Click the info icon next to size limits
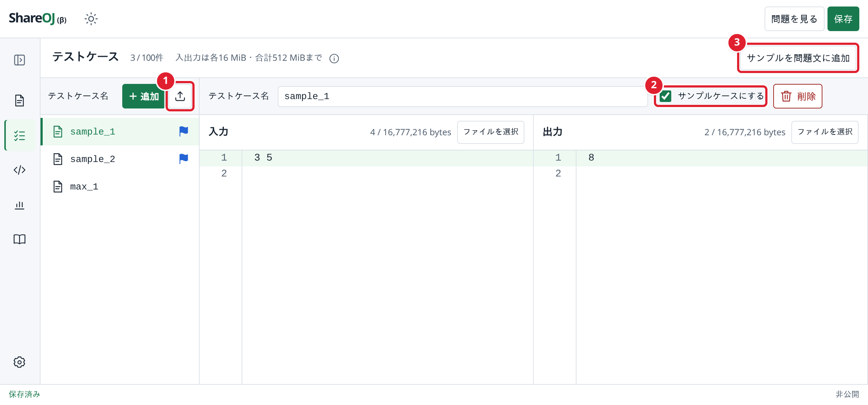The width and height of the screenshot is (868, 405). click(334, 59)
